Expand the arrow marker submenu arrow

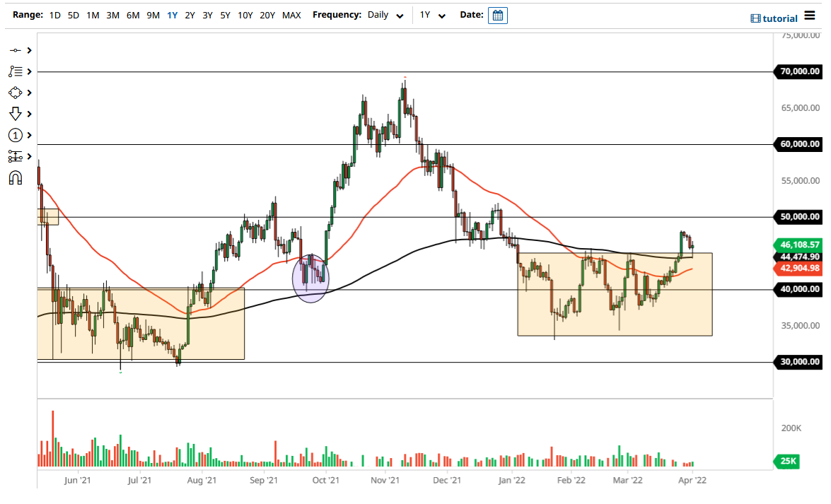[x=30, y=114]
